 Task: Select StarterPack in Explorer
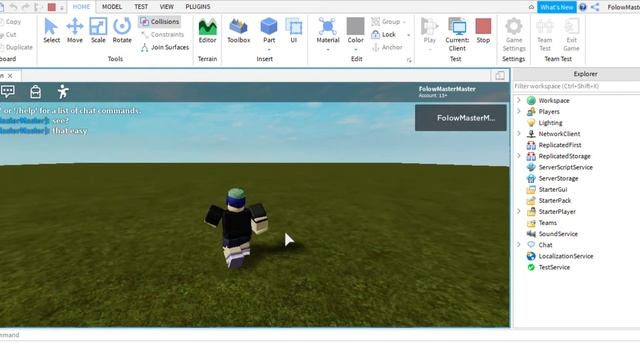(x=554, y=200)
